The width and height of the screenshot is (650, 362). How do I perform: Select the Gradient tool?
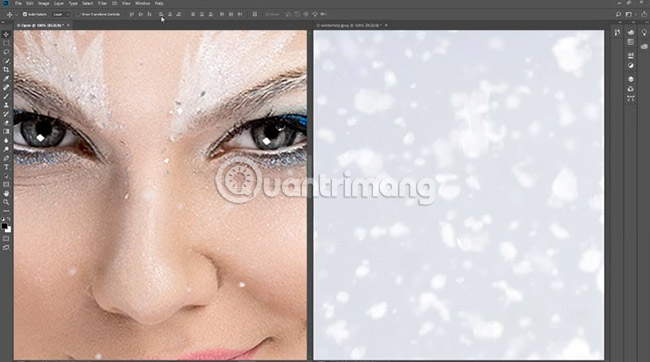coord(6,131)
